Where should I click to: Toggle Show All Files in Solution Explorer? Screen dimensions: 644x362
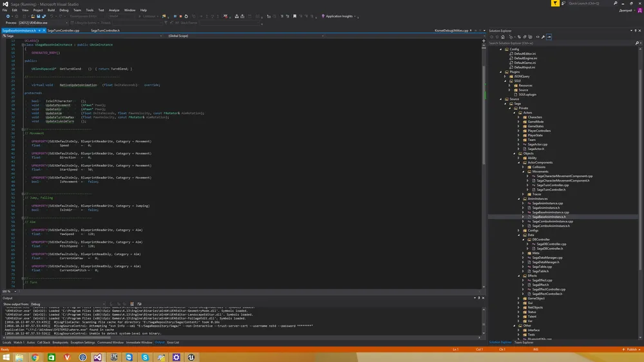[529, 37]
